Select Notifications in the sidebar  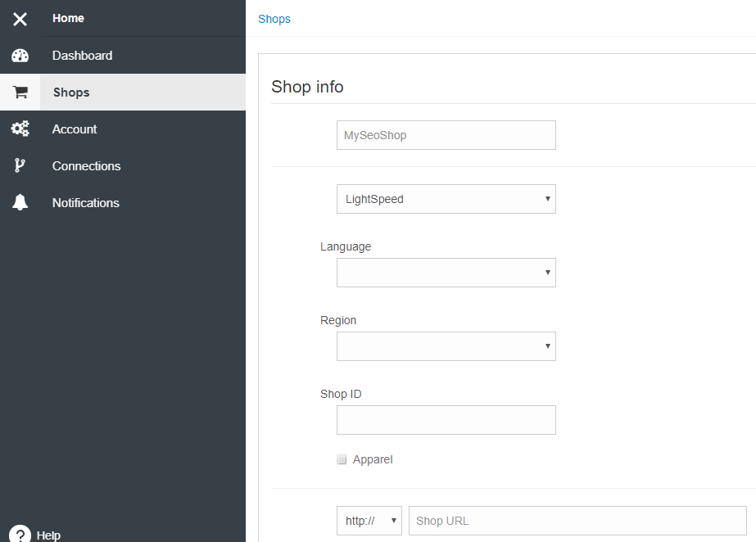tap(86, 203)
